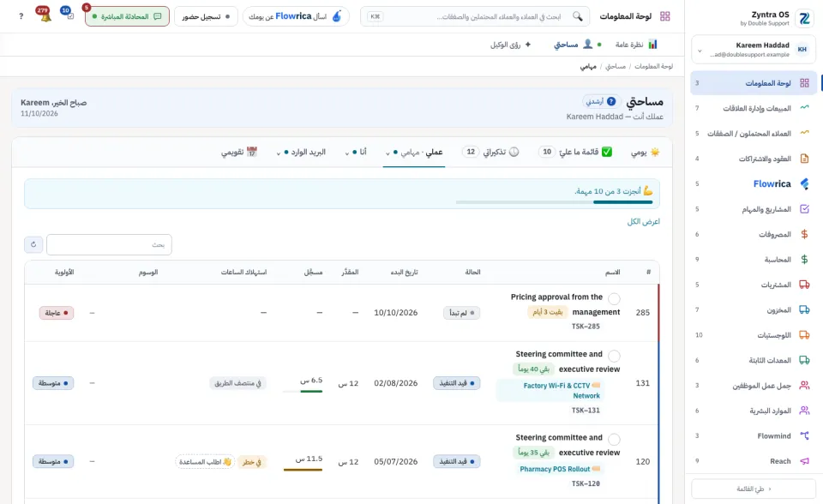Click the notifications bell icon with badge 279
The height and width of the screenshot is (504, 823).
pos(45,15)
